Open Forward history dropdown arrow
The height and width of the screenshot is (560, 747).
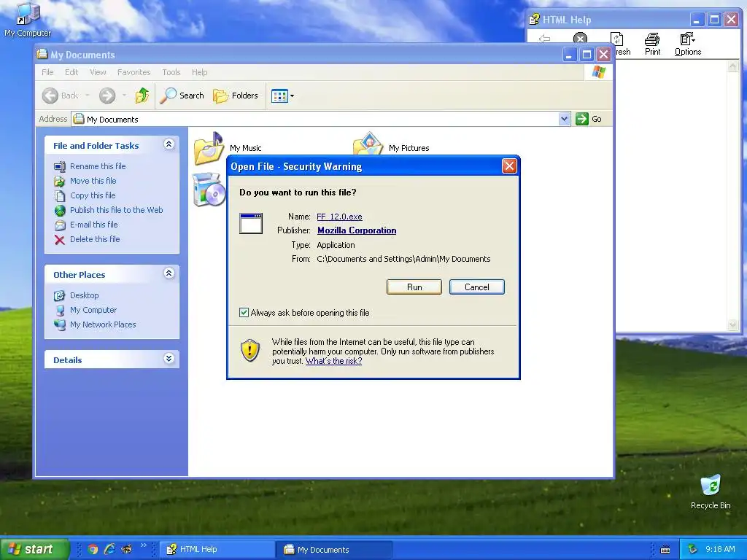pyautogui.click(x=124, y=96)
